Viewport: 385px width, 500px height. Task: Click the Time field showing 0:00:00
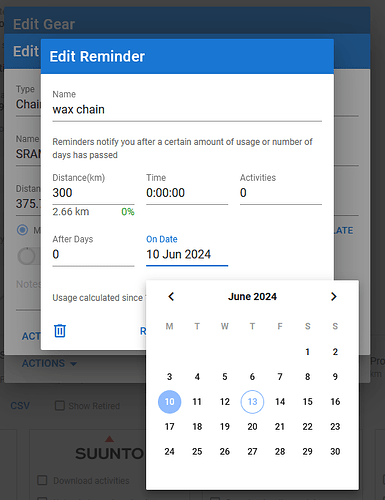pos(187,193)
